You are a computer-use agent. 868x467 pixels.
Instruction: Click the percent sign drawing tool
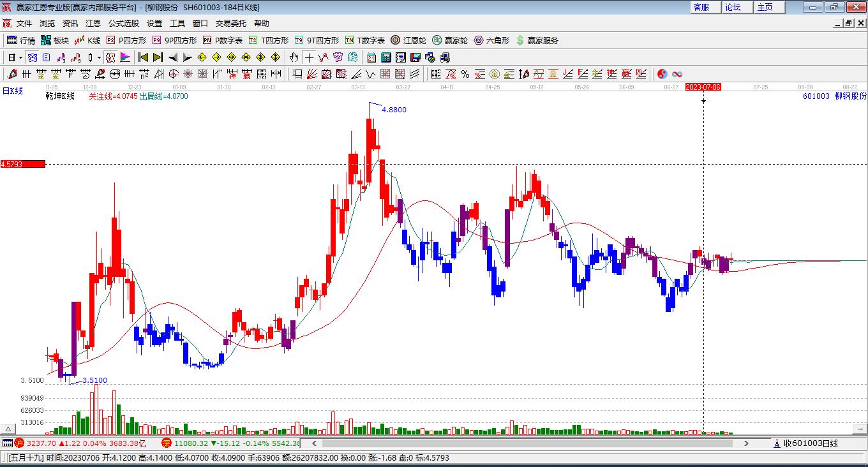(x=465, y=74)
